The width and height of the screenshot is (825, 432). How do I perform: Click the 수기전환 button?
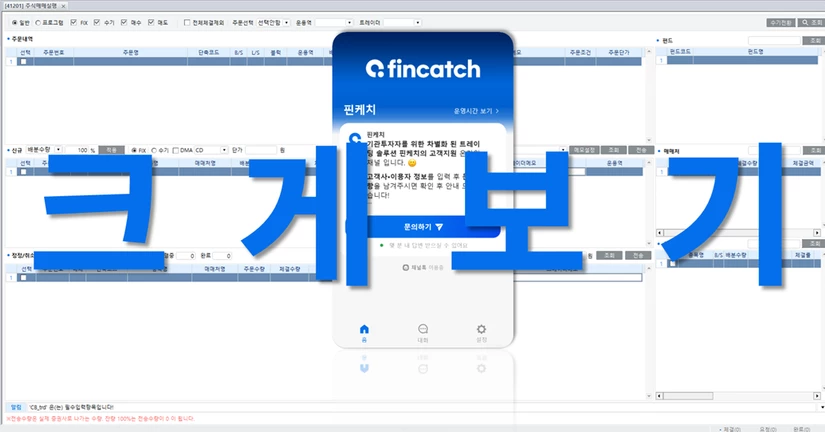781,23
